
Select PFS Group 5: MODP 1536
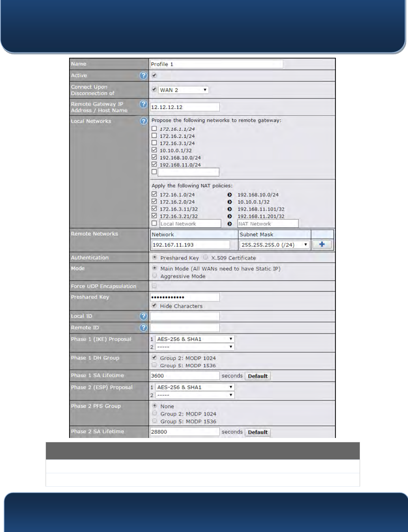click(x=155, y=421)
